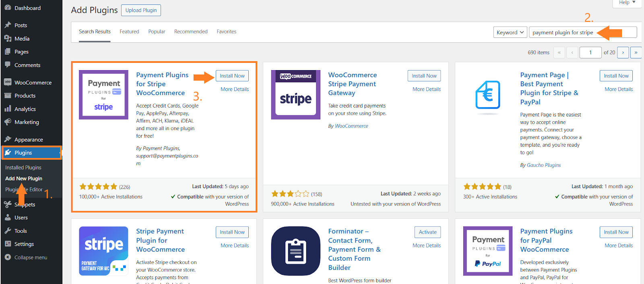
Task: Switch to the Featured tab
Action: pos(129,31)
